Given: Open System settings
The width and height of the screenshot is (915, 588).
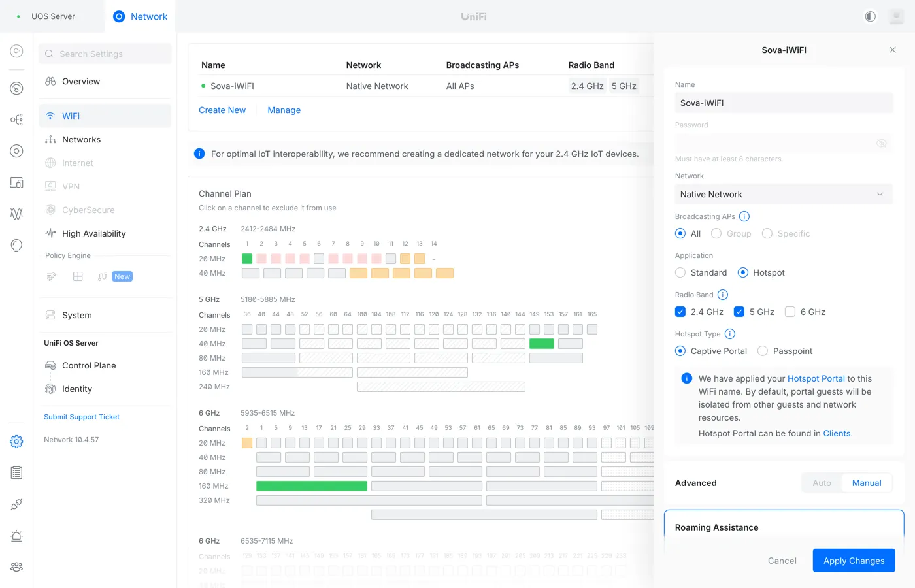Looking at the screenshot, I should click(105, 315).
